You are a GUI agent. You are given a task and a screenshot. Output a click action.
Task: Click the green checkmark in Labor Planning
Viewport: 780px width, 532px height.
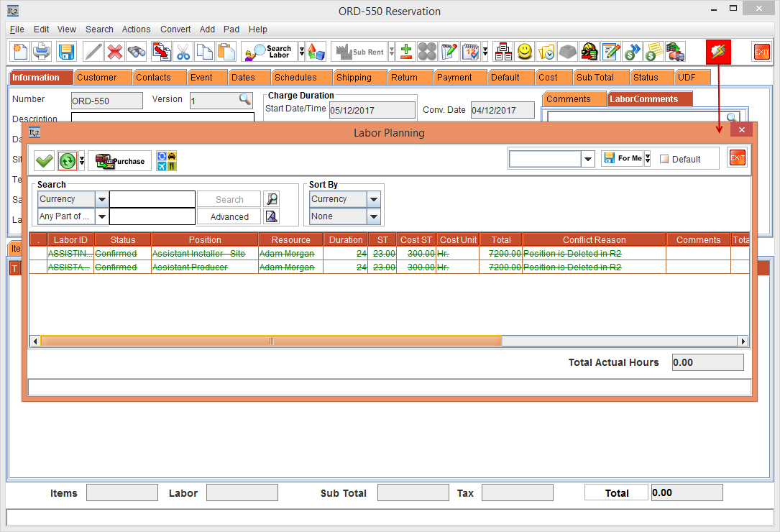[45, 161]
